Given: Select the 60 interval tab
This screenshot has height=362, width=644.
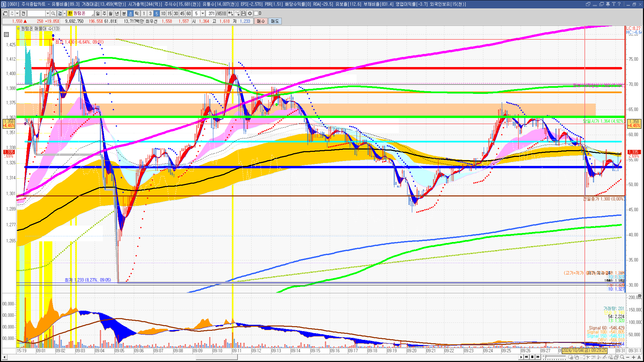Looking at the screenshot, I should pyautogui.click(x=189, y=13).
